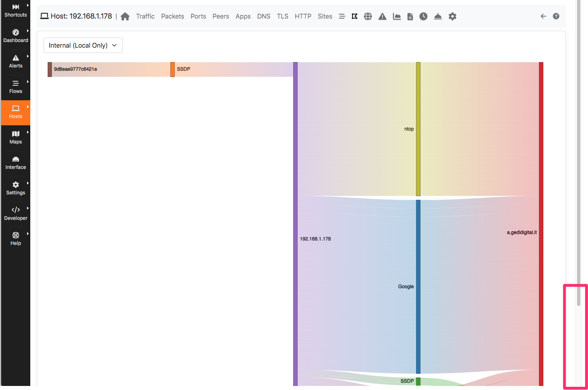Screen dimensions: 588x390
Task: Open the Peers tab for this host
Action: click(x=221, y=16)
